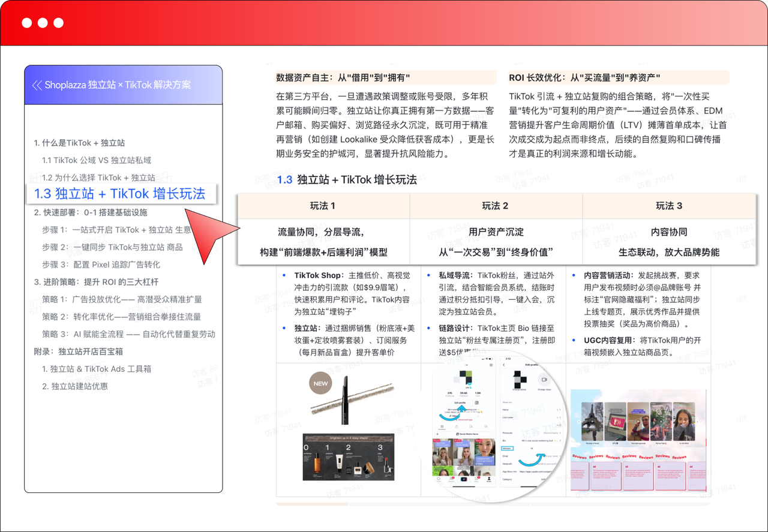Click bullet label 私域导流
The width and height of the screenshot is (768, 532).
455,275
